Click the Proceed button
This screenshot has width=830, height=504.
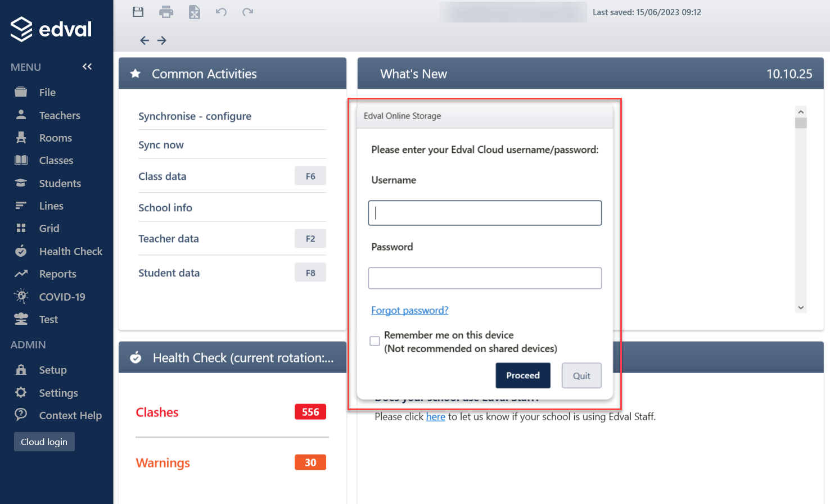pos(523,375)
